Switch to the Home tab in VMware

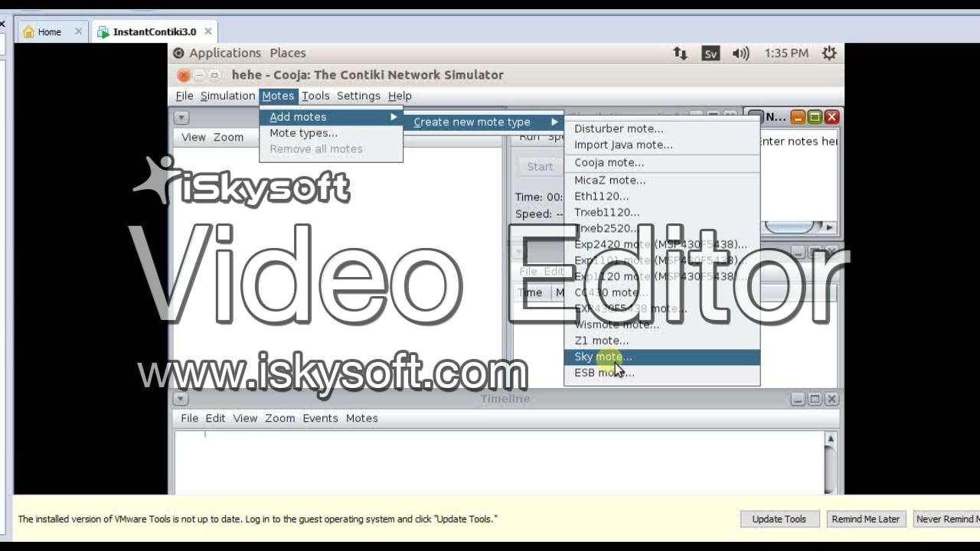(x=50, y=31)
